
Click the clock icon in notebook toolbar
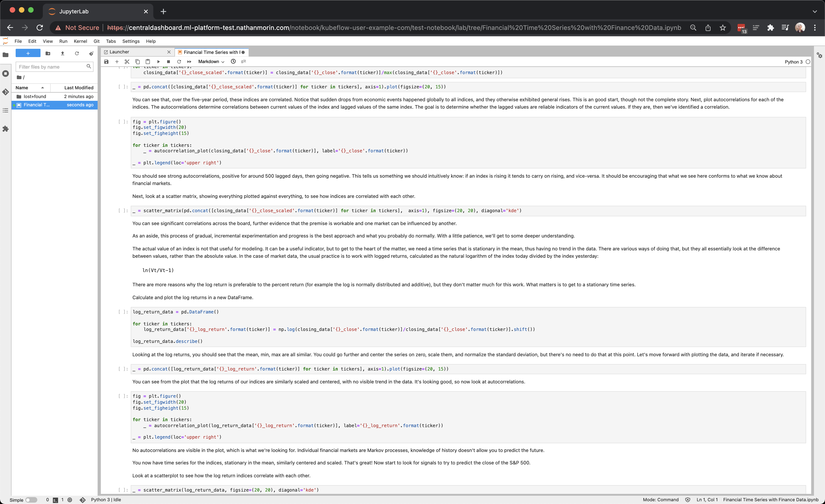pos(233,61)
